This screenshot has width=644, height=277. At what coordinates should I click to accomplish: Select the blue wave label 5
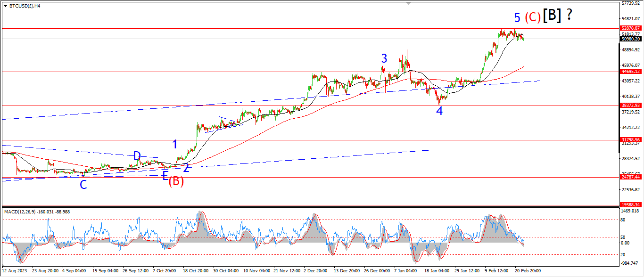pyautogui.click(x=517, y=18)
